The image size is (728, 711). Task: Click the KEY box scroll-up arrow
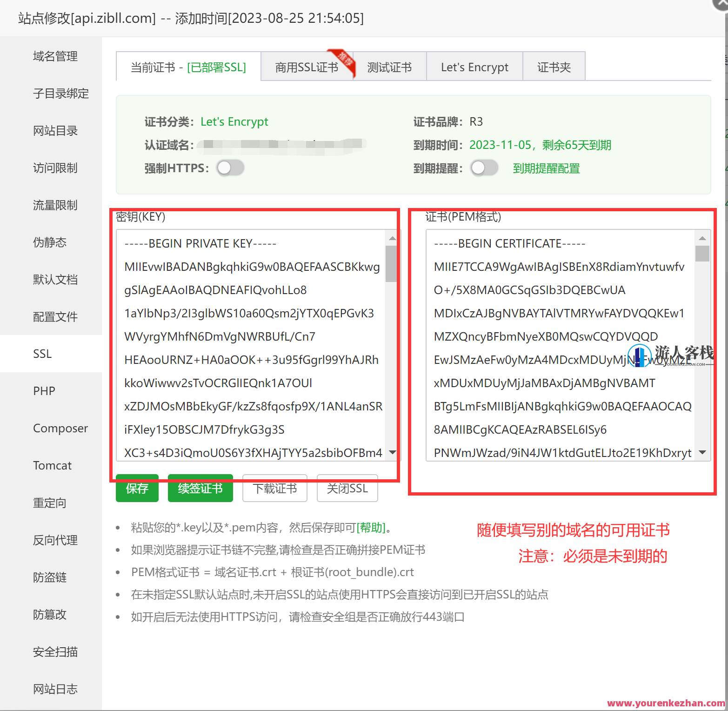pyautogui.click(x=392, y=238)
